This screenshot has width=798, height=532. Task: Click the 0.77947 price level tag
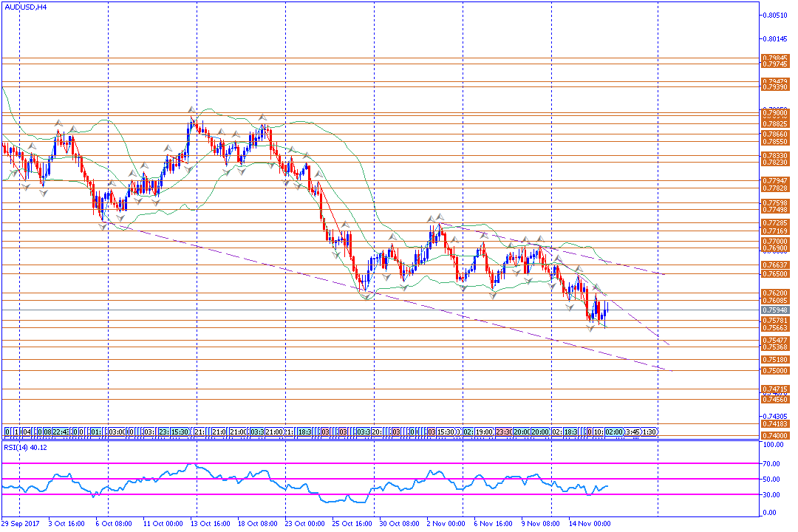(774, 180)
